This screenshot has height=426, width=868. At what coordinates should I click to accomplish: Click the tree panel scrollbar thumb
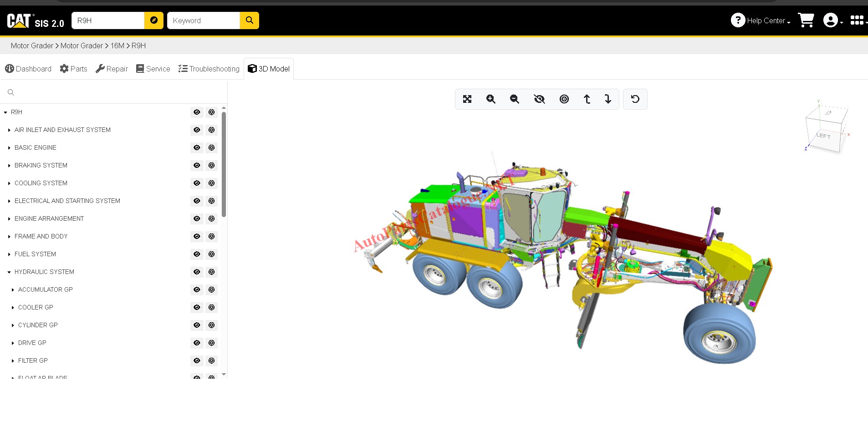tap(224, 164)
